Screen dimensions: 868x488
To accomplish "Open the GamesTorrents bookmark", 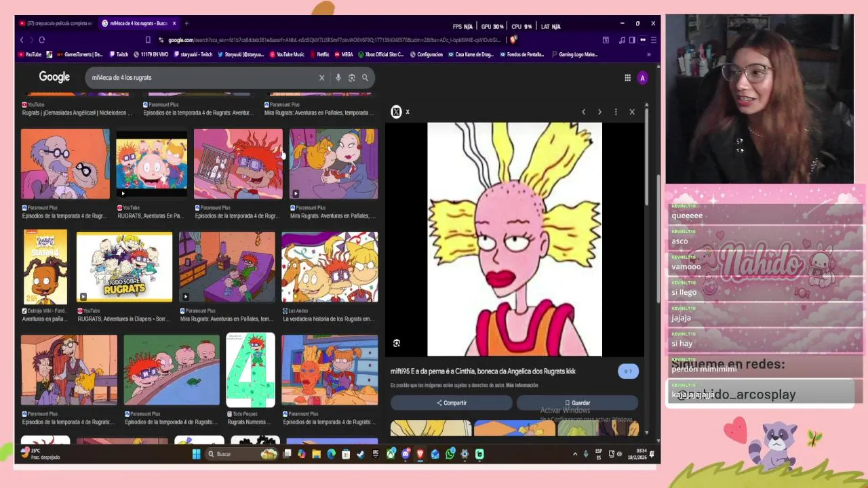I will click(x=80, y=55).
